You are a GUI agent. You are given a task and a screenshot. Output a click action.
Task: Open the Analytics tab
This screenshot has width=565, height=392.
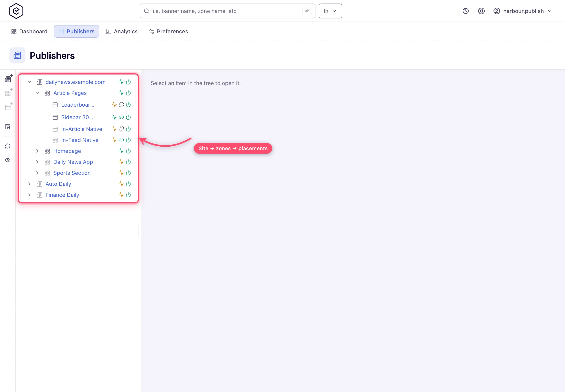coord(122,31)
